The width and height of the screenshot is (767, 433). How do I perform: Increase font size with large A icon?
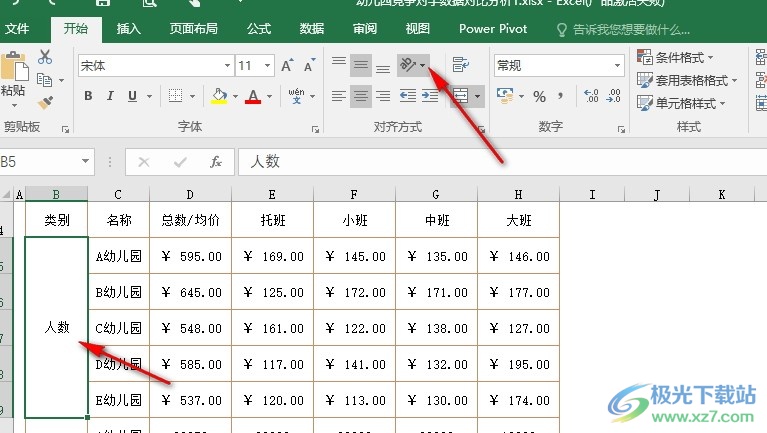coord(287,65)
